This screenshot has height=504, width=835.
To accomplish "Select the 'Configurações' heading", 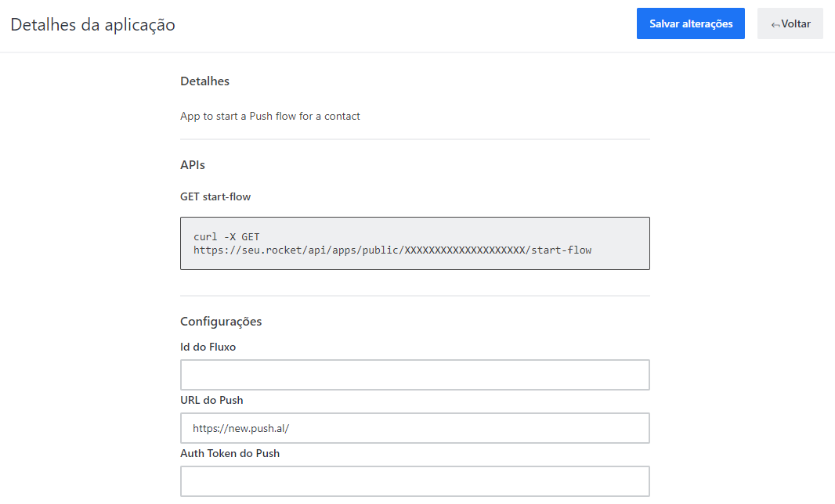I will pyautogui.click(x=221, y=322).
